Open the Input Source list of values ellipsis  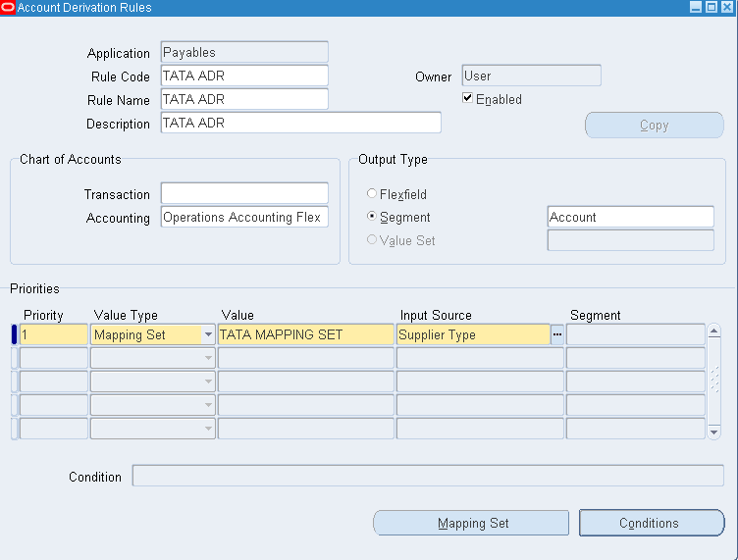557,335
